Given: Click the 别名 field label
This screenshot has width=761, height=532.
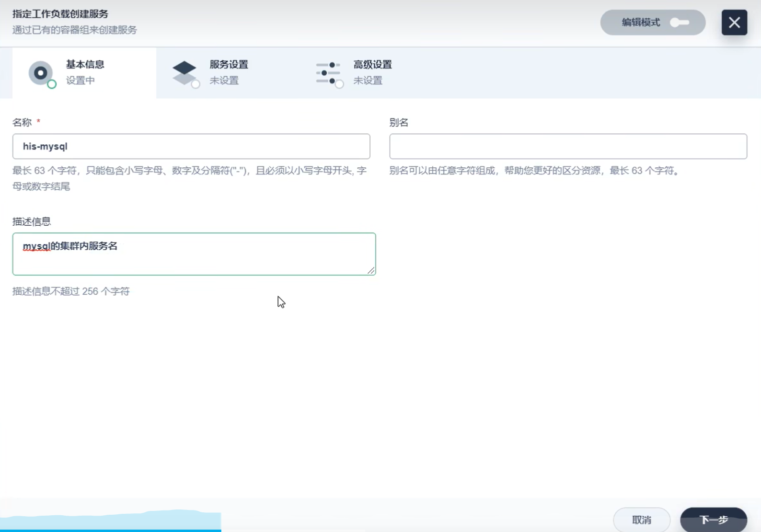Looking at the screenshot, I should pos(399,122).
